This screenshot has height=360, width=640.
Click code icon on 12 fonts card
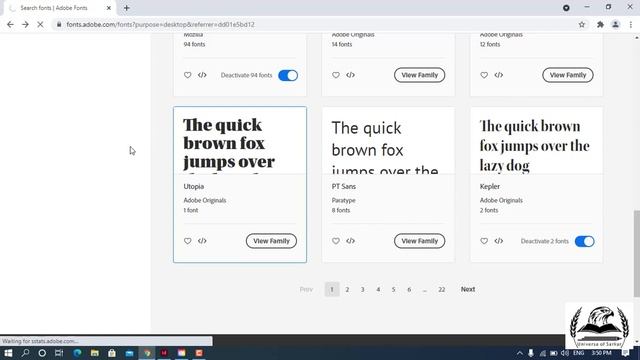[x=498, y=75]
